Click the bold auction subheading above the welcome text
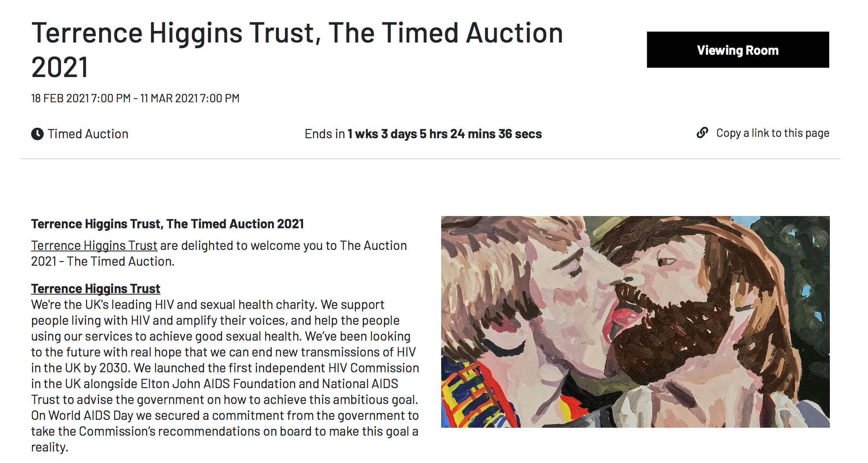This screenshot has width=868, height=463. pyautogui.click(x=167, y=224)
